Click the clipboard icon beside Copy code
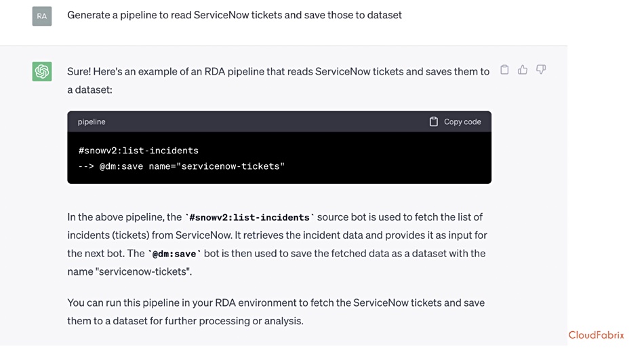 coord(433,121)
